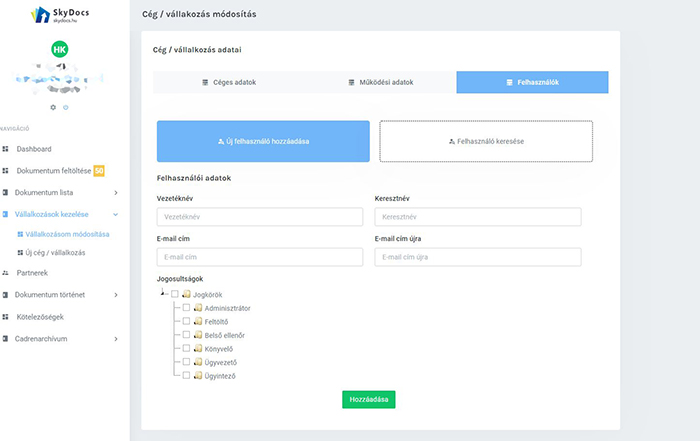Collapse the Jogkörök tree node
Screen dimensions: 700x441
click(162, 294)
